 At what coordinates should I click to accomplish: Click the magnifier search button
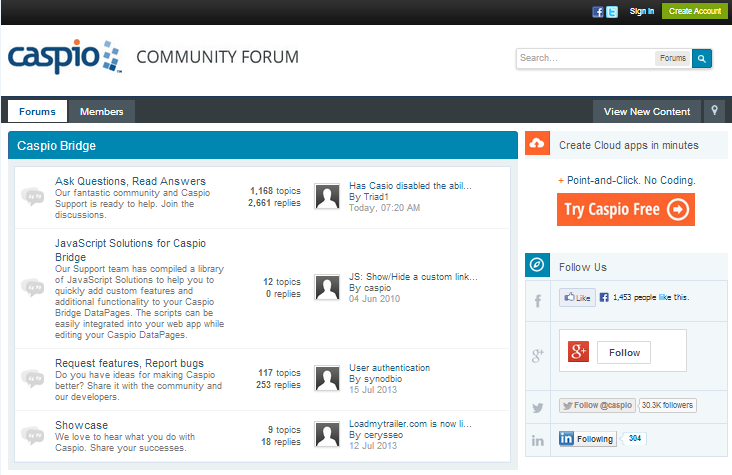702,58
